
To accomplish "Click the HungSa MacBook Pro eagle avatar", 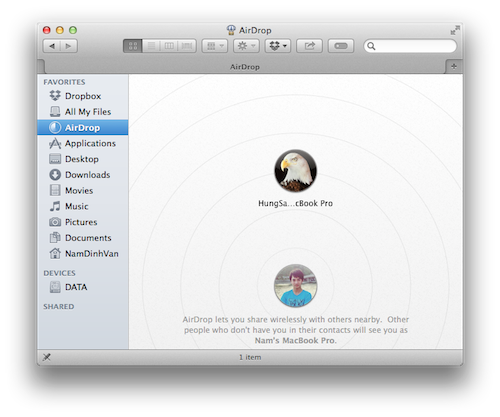I will pos(295,171).
